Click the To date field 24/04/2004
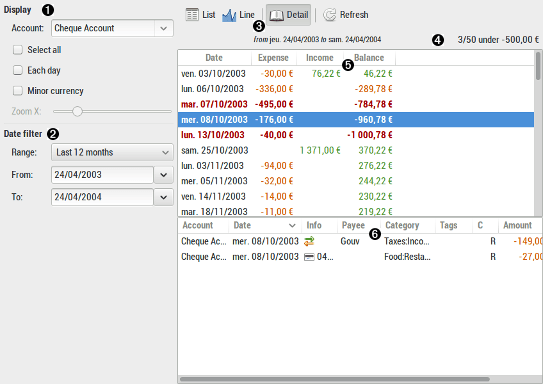This screenshot has height=384, width=545. (102, 197)
